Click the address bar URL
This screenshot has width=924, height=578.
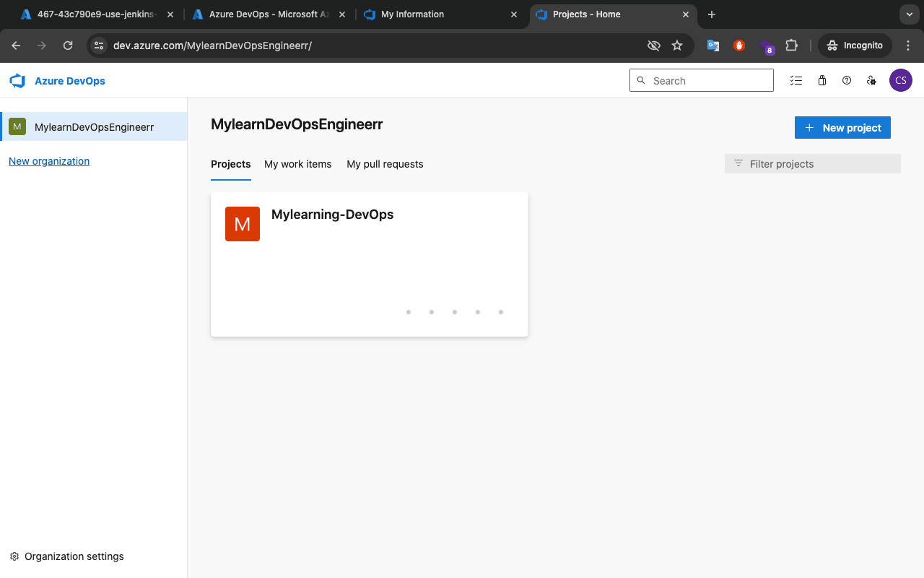click(x=212, y=46)
